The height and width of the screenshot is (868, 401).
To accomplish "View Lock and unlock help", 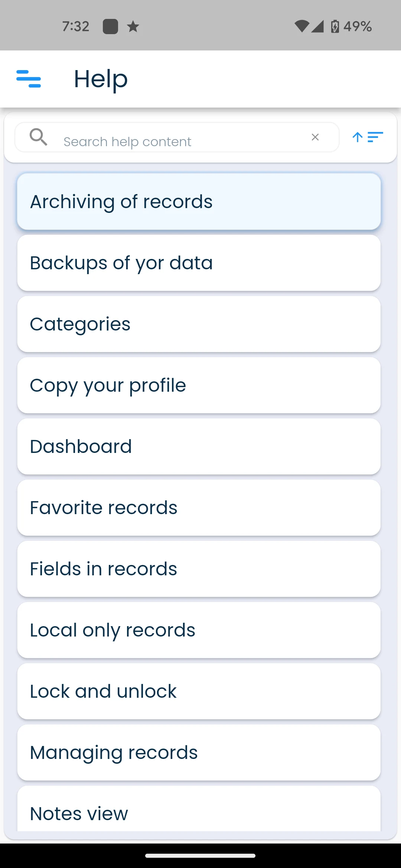I will point(199,691).
